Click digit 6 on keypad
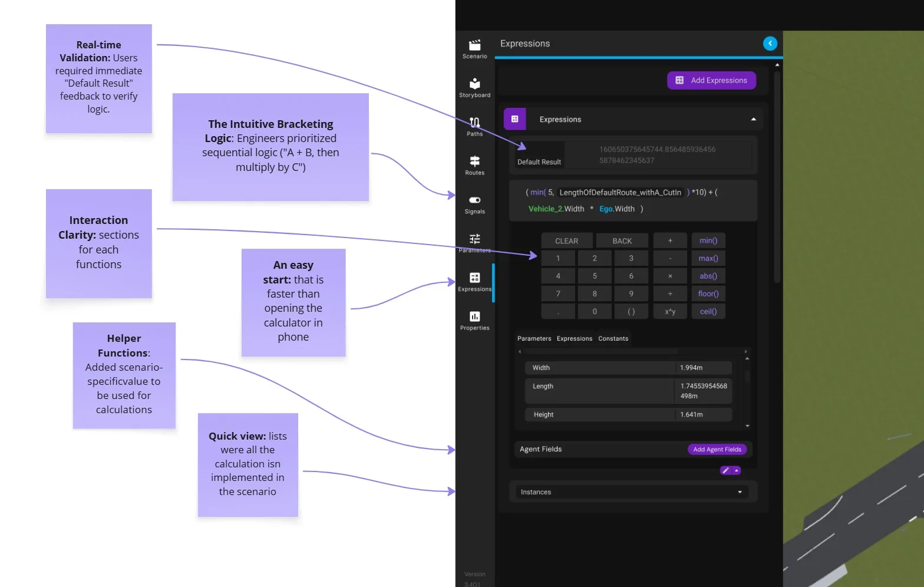This screenshot has height=587, width=924. (x=631, y=276)
